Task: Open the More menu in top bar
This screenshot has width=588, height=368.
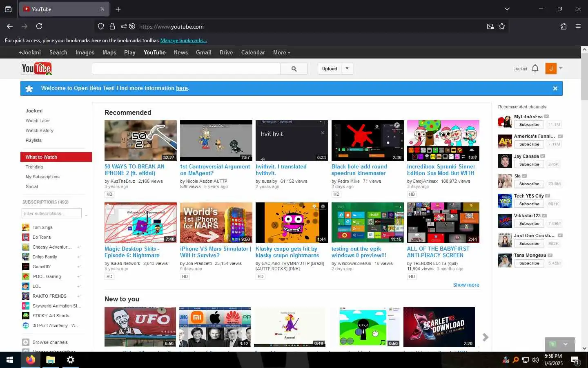Action: tap(281, 52)
